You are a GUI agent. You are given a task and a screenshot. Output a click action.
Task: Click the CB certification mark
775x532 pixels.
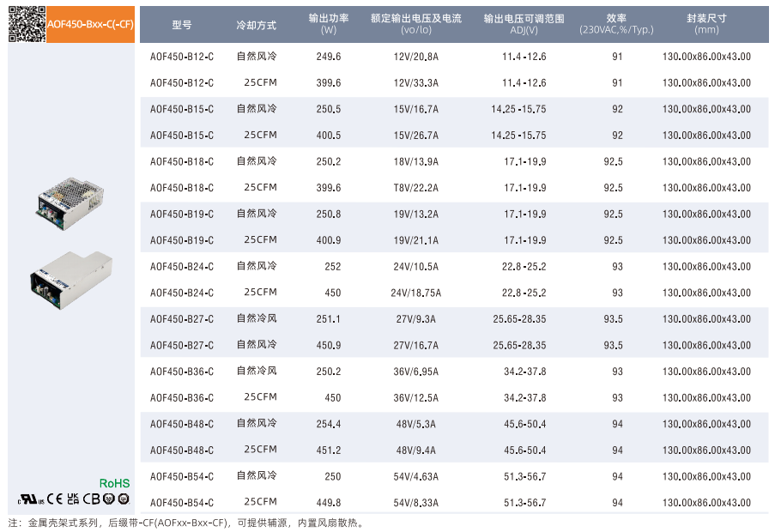click(91, 499)
